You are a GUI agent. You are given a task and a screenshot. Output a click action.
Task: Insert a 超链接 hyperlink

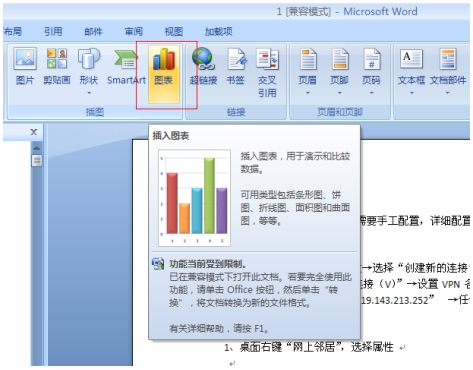coord(203,67)
